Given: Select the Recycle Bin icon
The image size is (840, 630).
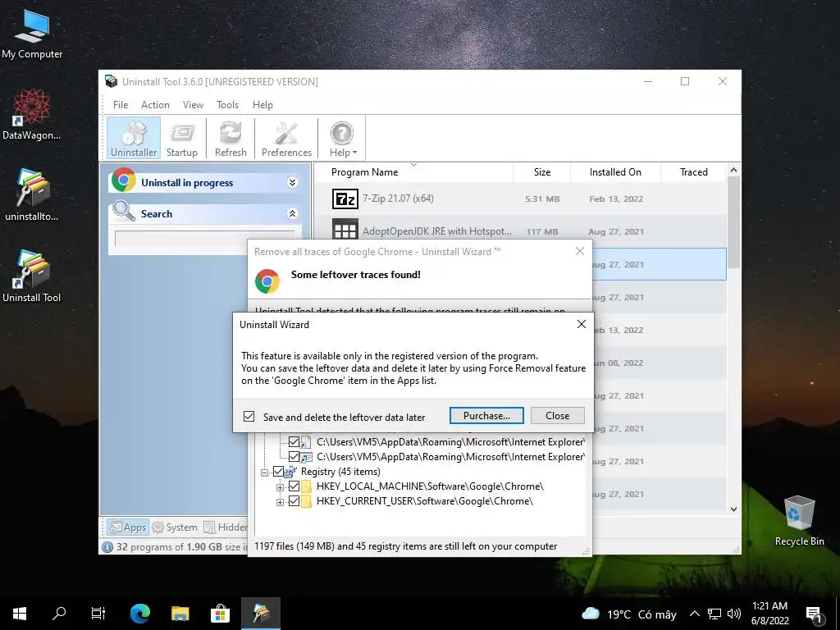Looking at the screenshot, I should (x=799, y=521).
